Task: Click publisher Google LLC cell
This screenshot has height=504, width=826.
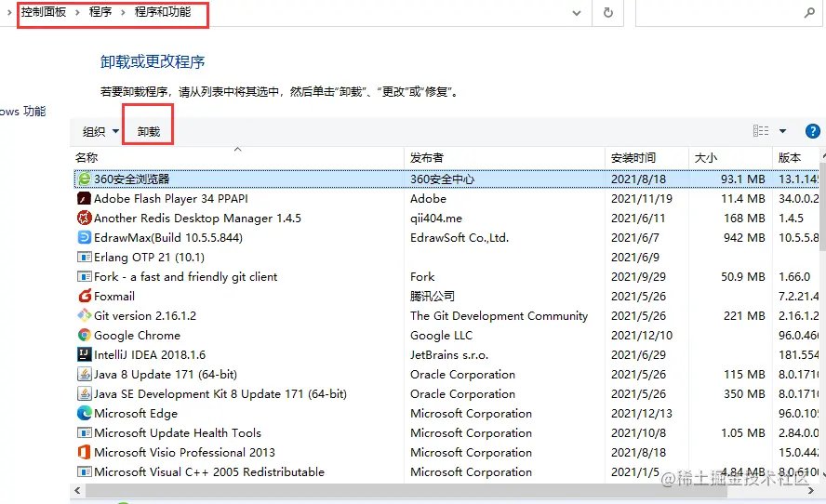Action: click(442, 335)
